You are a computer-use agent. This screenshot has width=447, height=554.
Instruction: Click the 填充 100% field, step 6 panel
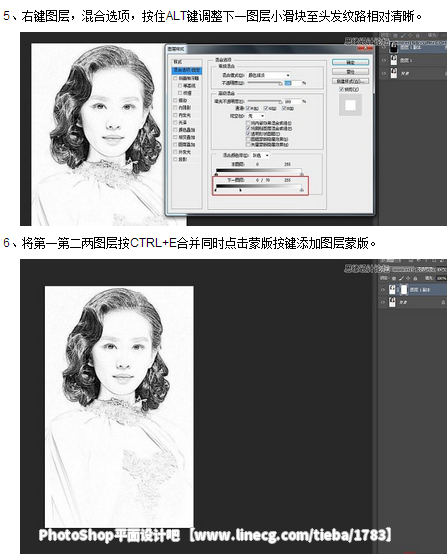(441, 278)
